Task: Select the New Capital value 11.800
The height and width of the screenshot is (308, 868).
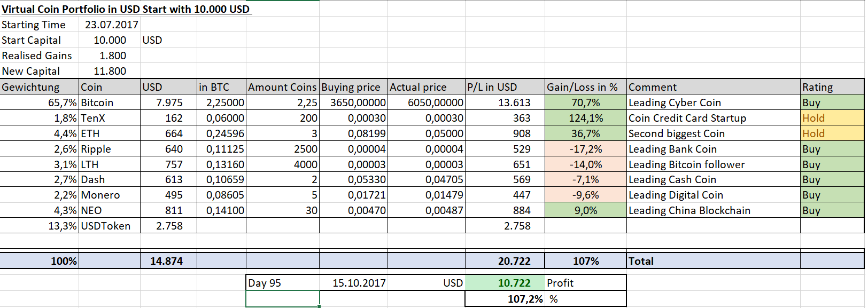Action: tap(110, 71)
